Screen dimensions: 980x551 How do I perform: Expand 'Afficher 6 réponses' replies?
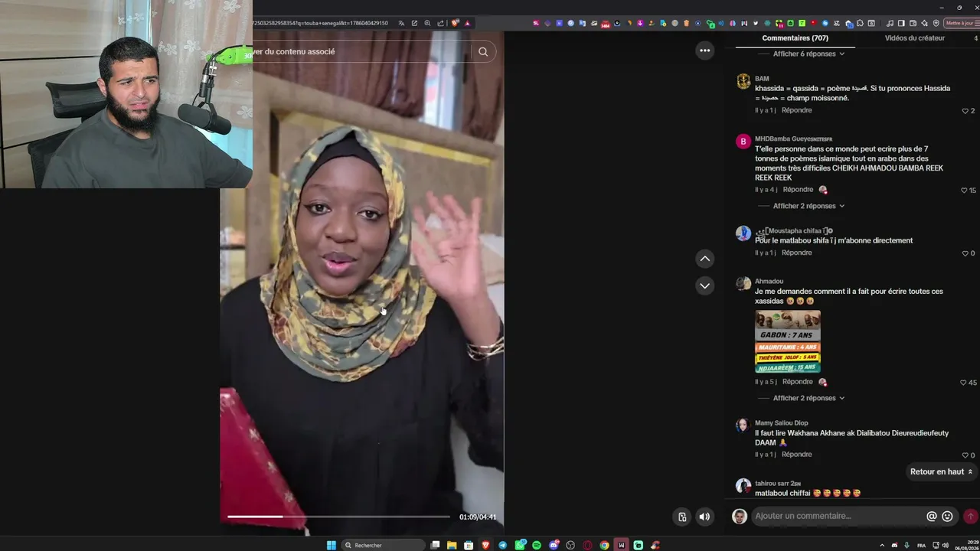[x=808, y=54]
